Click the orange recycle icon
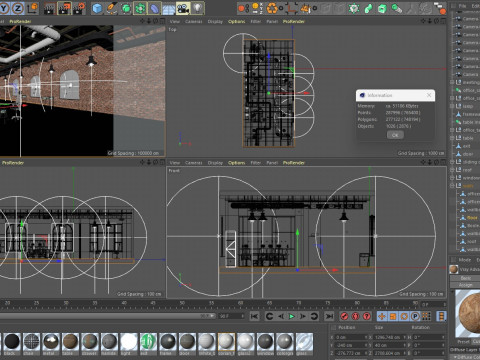 pos(272,8)
